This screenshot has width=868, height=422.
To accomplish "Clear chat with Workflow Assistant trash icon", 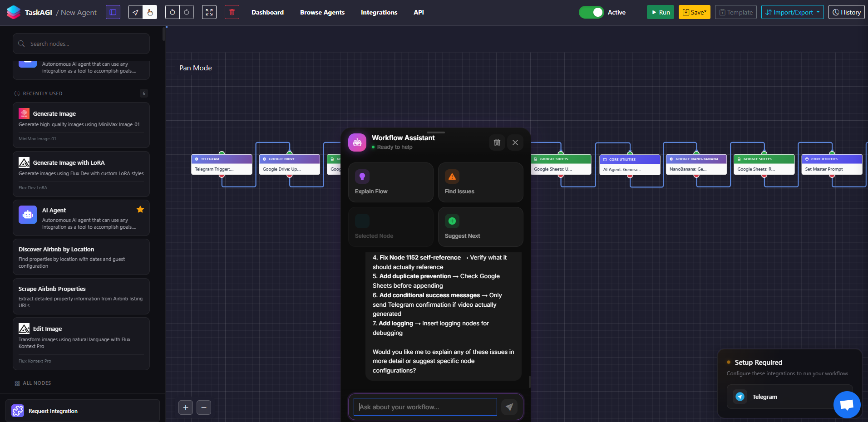I will pyautogui.click(x=497, y=142).
